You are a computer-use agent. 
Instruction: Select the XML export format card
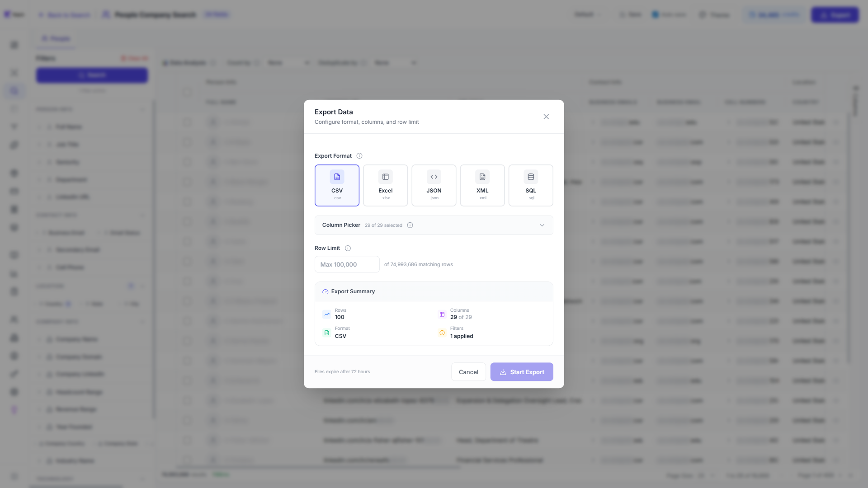pos(482,185)
